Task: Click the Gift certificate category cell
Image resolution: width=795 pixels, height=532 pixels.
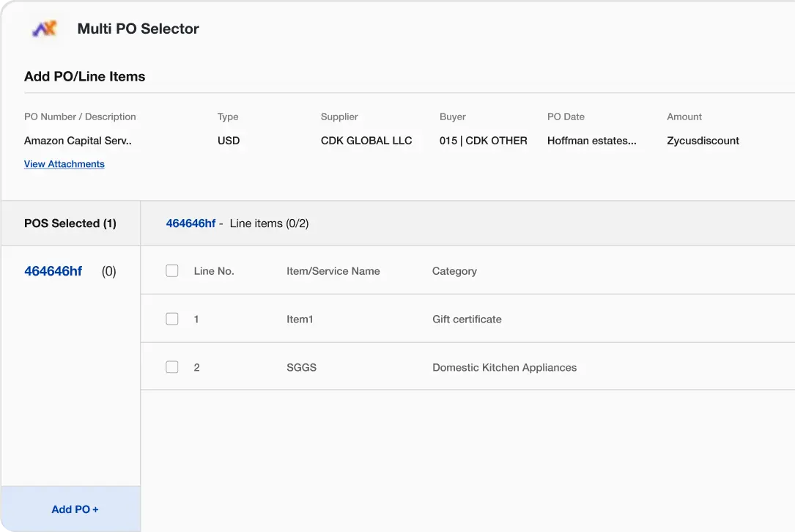Action: coord(467,319)
